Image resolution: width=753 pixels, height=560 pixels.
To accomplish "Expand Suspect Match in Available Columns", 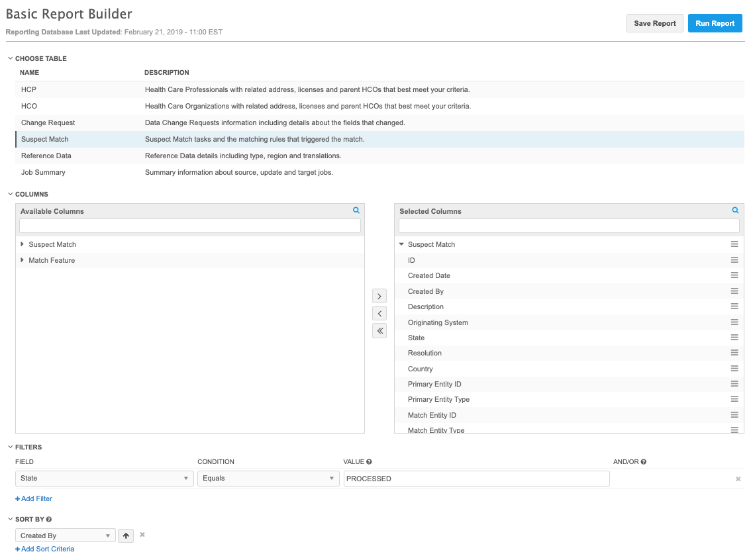I will click(x=23, y=244).
